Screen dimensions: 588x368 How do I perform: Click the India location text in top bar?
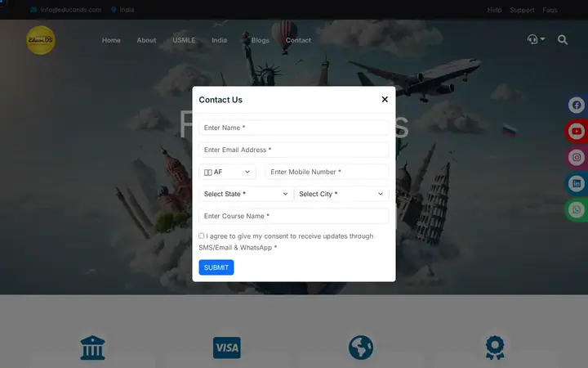pyautogui.click(x=127, y=10)
